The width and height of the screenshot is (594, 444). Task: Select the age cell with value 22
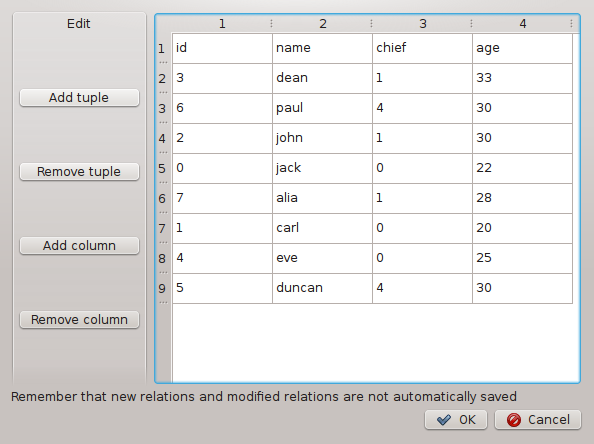pos(522,169)
